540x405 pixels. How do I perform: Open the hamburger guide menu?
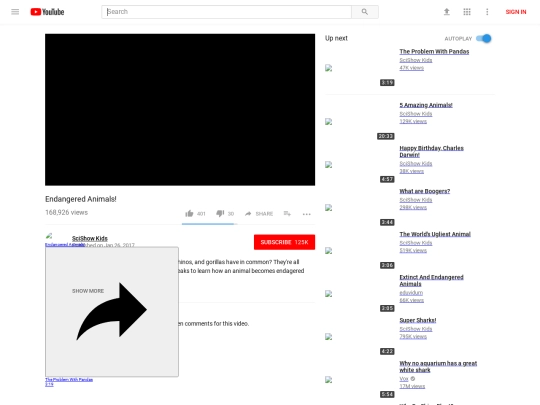point(15,12)
